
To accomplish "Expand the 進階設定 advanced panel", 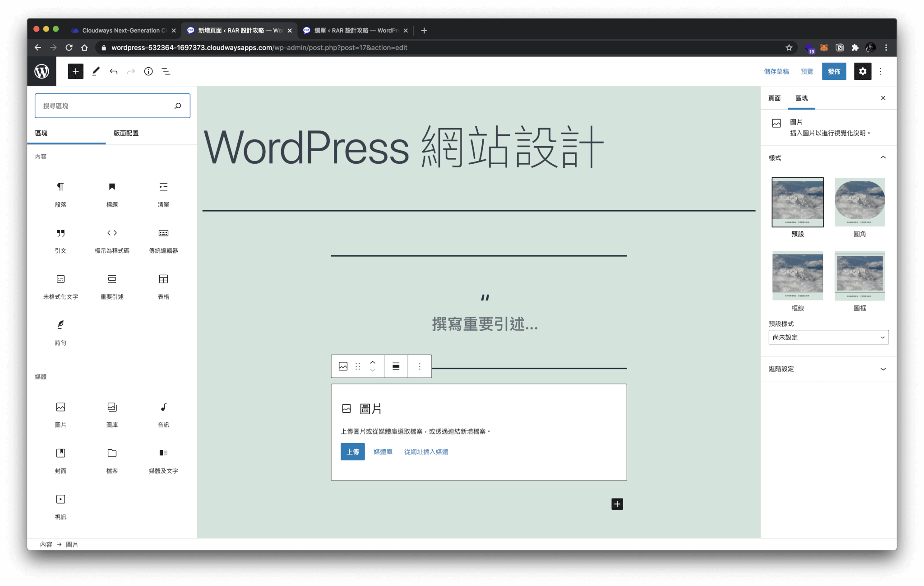I will click(828, 369).
